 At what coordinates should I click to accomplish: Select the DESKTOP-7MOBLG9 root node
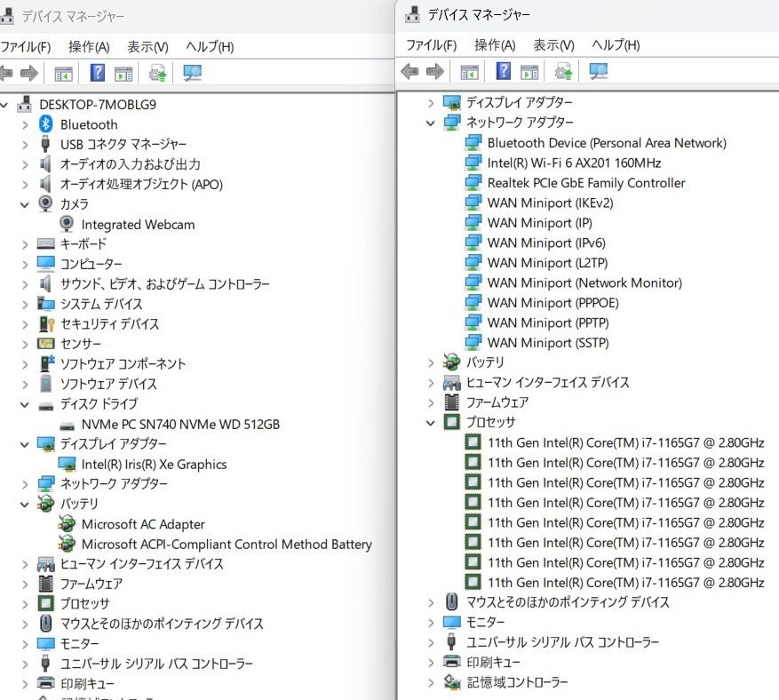[x=97, y=104]
